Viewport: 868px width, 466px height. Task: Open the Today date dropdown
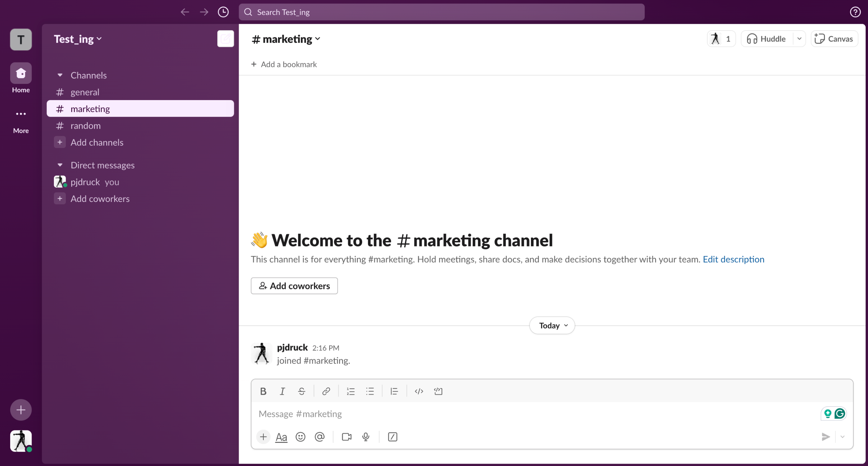[552, 325]
